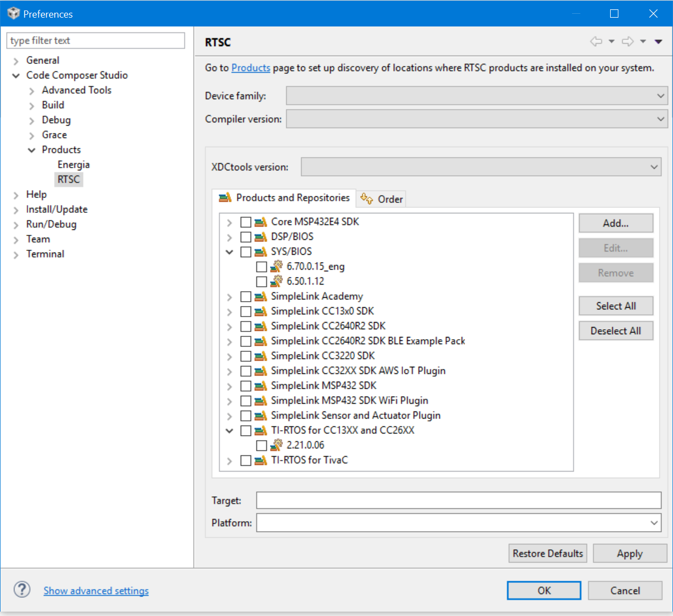Select RTSC in the preferences tree

69,179
